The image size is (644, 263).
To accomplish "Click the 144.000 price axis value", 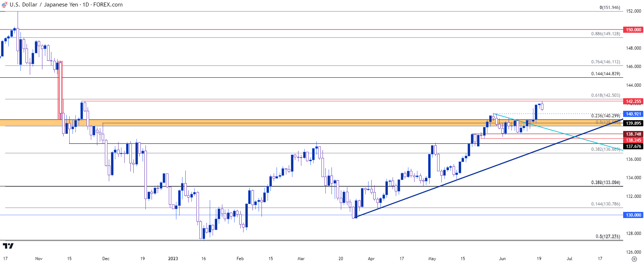I will click(x=634, y=85).
